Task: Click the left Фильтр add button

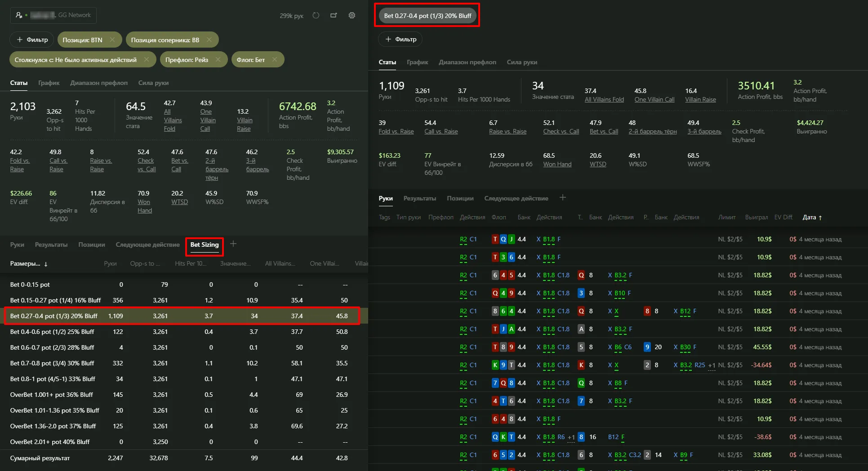Action: (x=32, y=40)
